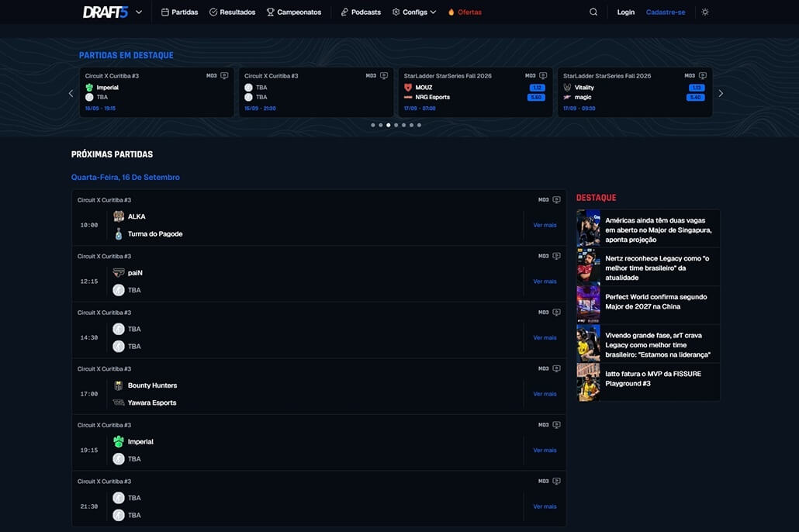The width and height of the screenshot is (799, 532).
Task: Click the Login link
Action: pyautogui.click(x=626, y=12)
